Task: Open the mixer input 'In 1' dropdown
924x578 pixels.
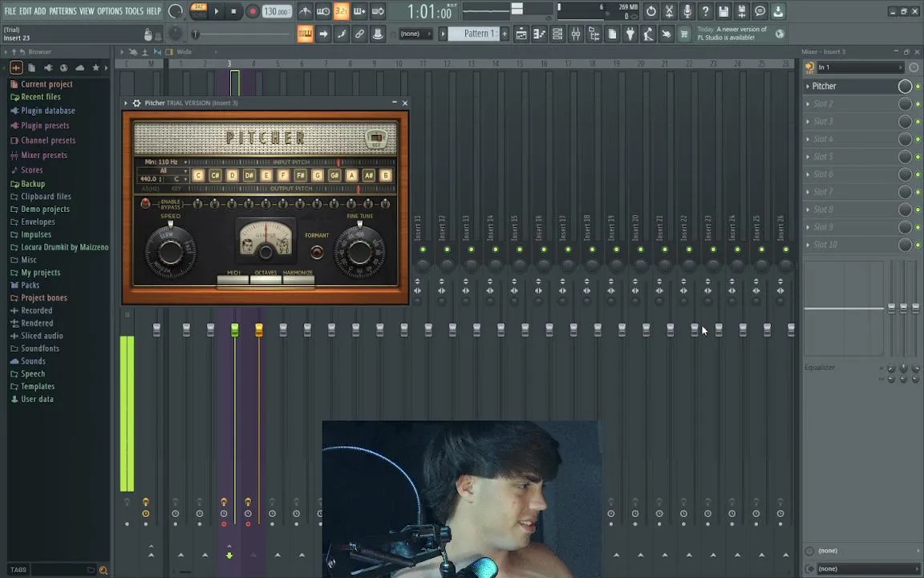Action: coord(860,67)
